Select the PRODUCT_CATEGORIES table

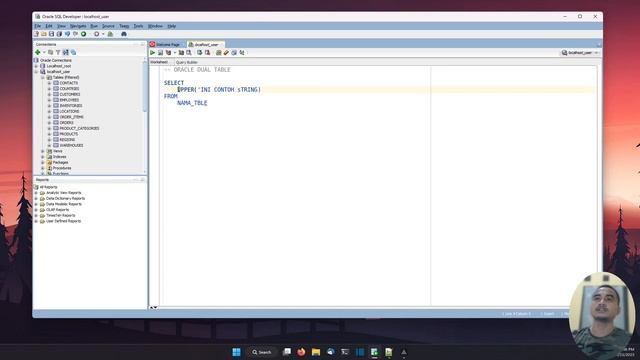[x=79, y=129]
